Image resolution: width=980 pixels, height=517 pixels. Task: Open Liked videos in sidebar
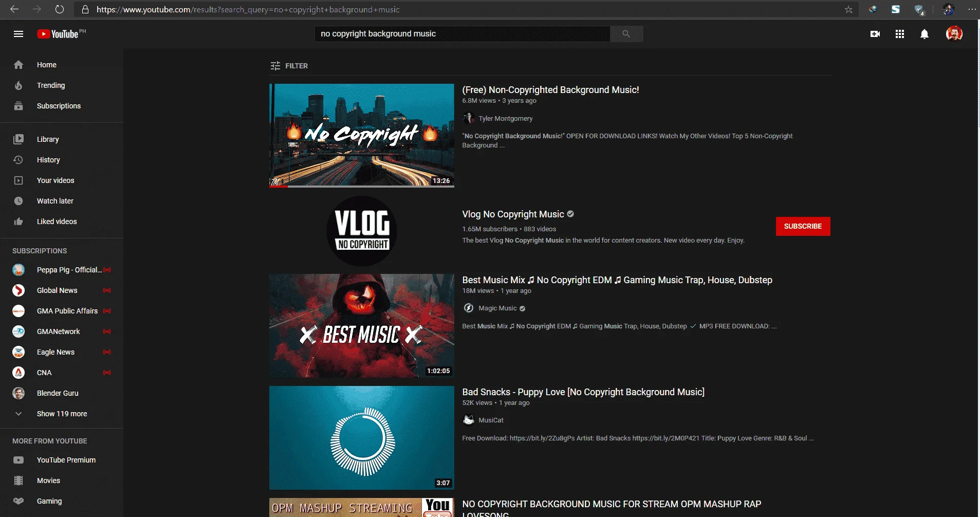tap(62, 221)
